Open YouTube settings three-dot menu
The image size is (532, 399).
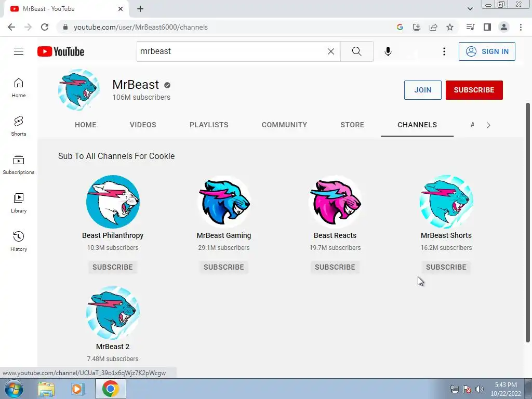coord(444,51)
